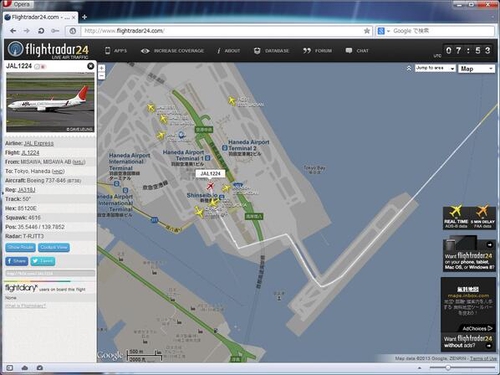Open the Database menu item
This screenshot has width=500, height=375.
point(271,51)
